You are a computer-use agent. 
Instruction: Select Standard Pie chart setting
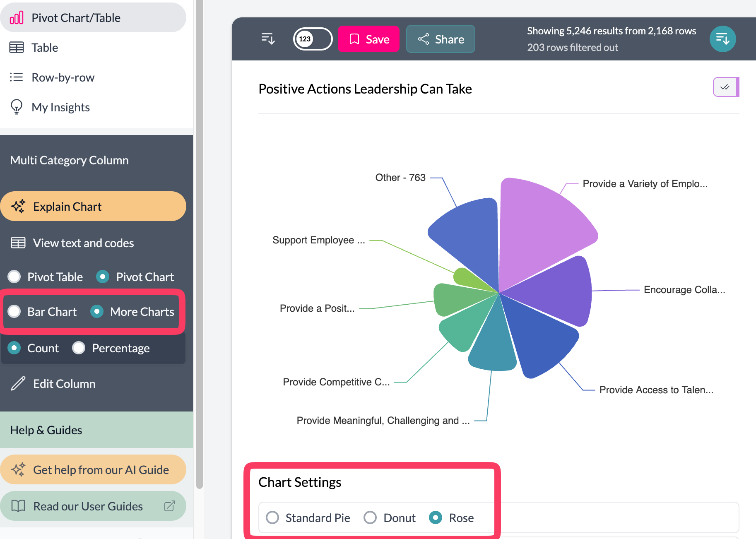pos(272,517)
